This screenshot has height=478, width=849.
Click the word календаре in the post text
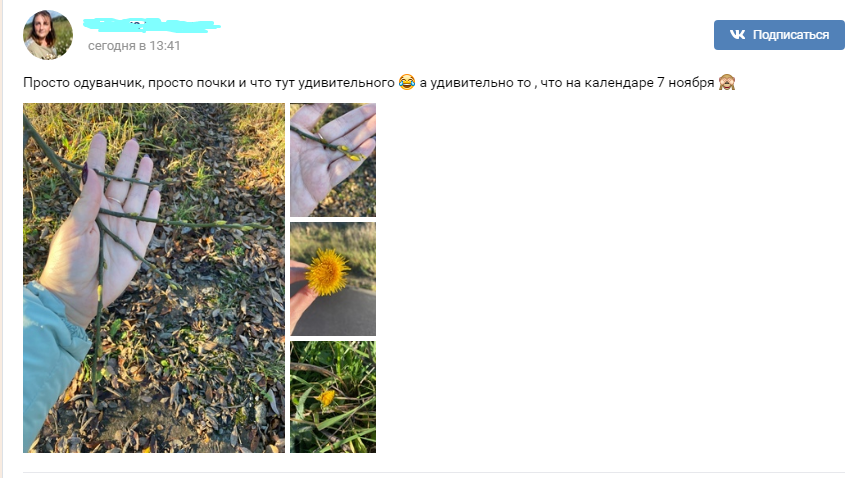click(x=619, y=83)
